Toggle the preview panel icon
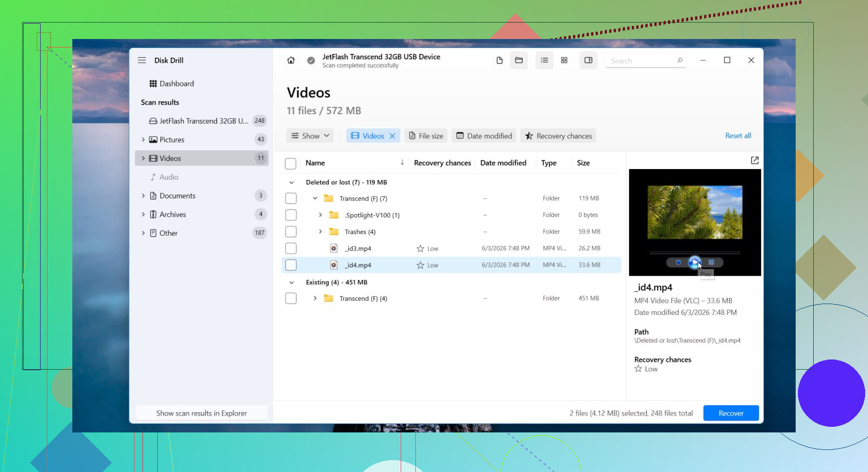868x472 pixels. tap(588, 60)
